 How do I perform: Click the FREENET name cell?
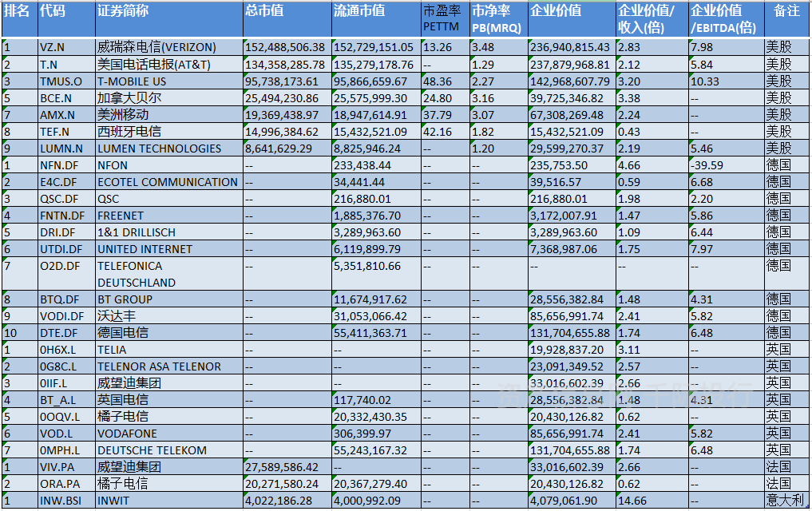pyautogui.click(x=169, y=216)
